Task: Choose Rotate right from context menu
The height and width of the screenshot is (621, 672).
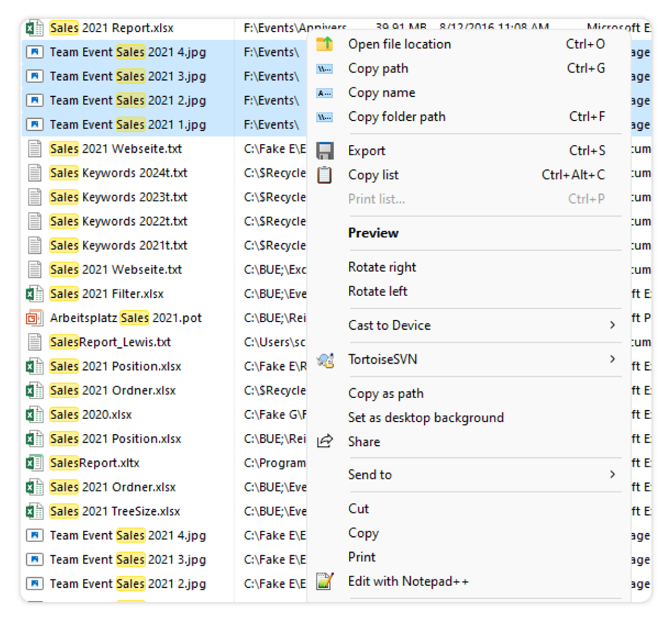Action: [x=382, y=267]
